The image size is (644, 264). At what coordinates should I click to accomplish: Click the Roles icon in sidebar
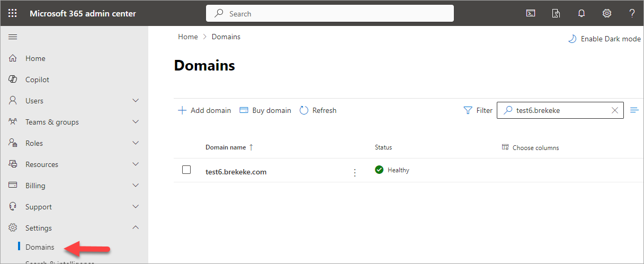[13, 143]
